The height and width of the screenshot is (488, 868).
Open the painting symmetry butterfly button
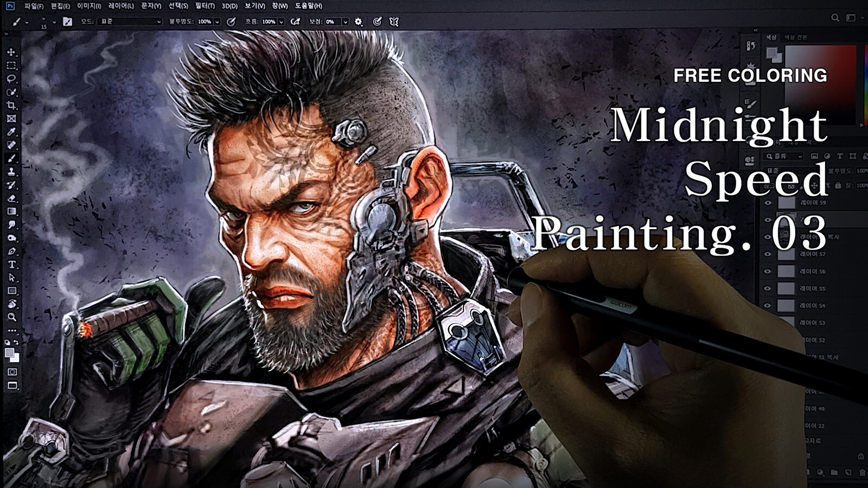coord(395,22)
